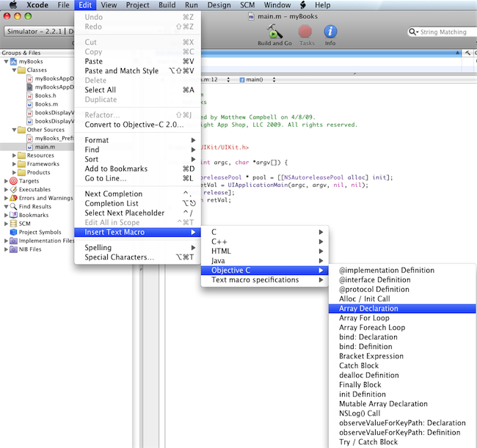The image size is (477, 448).
Task: Click the Groups & Files column header
Action: pyautogui.click(x=37, y=53)
